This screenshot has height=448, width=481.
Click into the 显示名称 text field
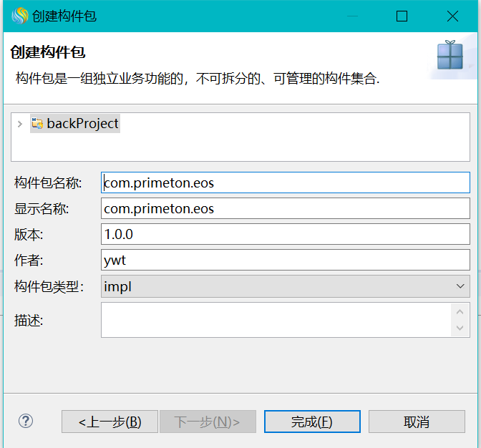click(x=285, y=208)
